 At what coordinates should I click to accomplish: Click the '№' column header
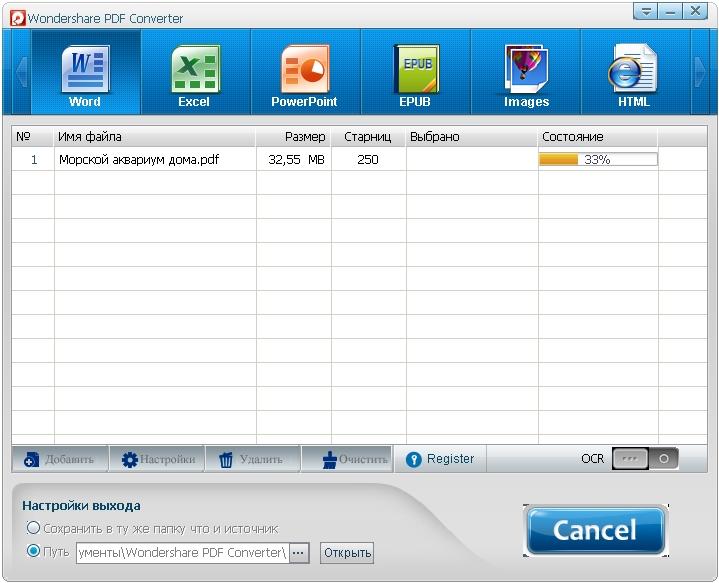[x=33, y=137]
